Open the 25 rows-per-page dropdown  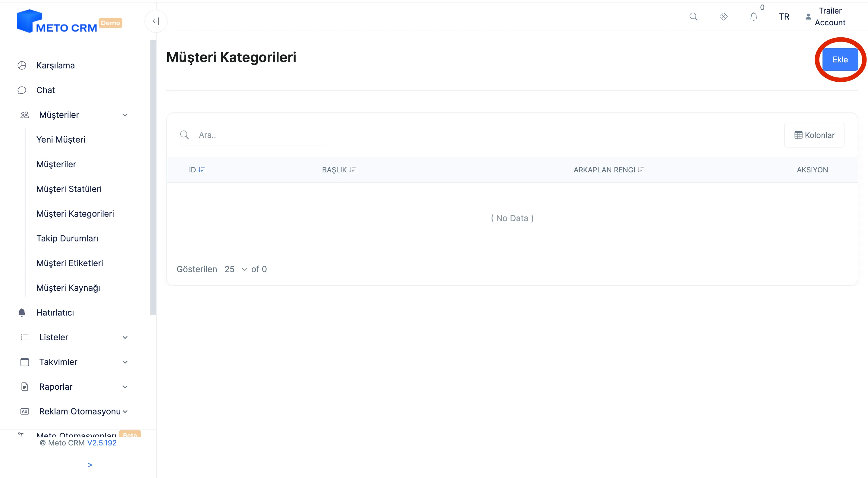pyautogui.click(x=236, y=269)
